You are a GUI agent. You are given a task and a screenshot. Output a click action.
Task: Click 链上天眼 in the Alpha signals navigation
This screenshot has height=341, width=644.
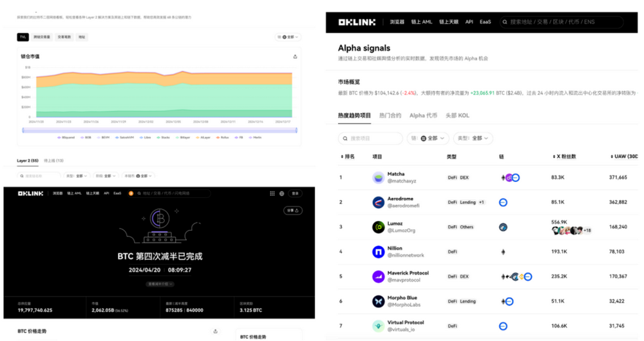coord(448,22)
